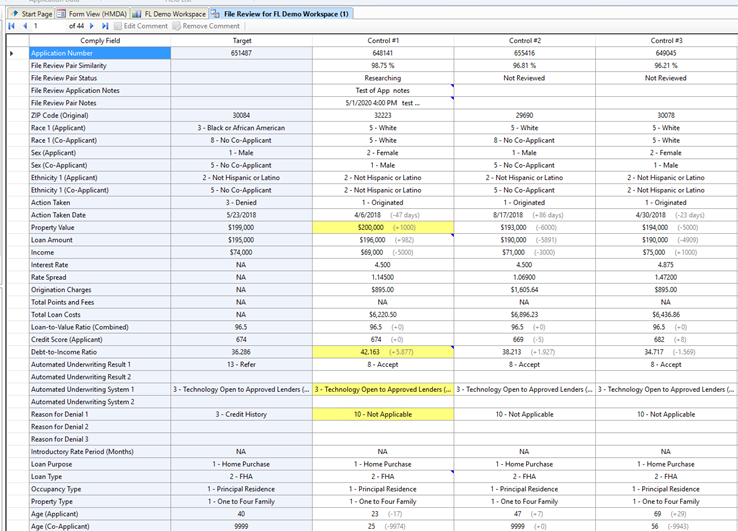Click the FL Demo Workspace chart icon

pyautogui.click(x=136, y=14)
